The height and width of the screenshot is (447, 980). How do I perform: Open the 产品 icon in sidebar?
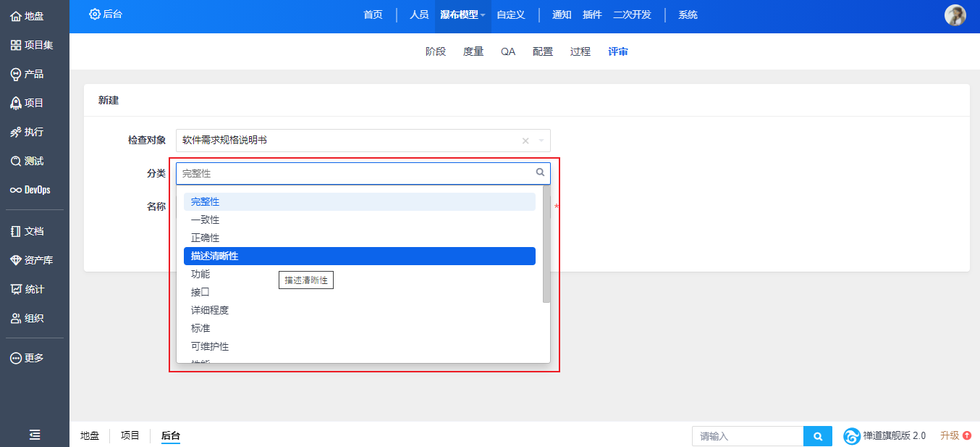[x=16, y=74]
